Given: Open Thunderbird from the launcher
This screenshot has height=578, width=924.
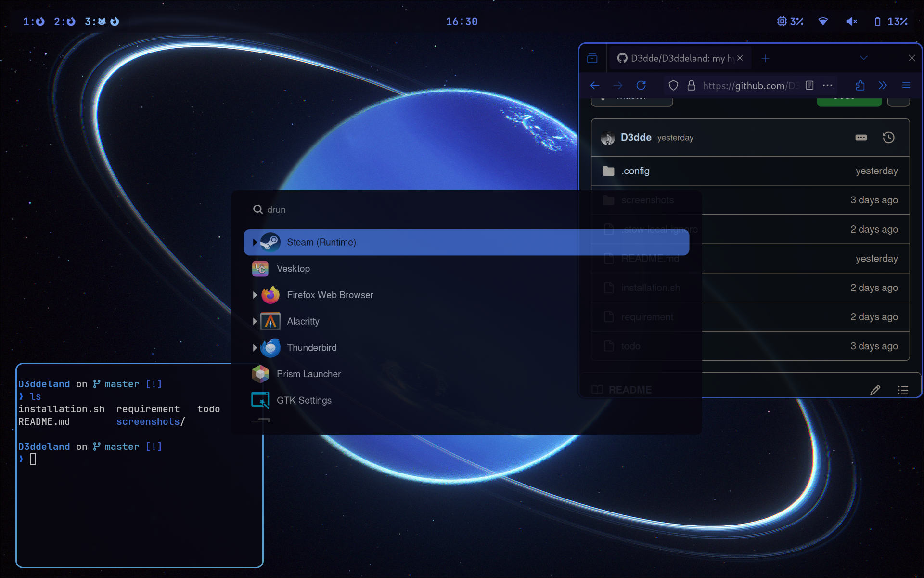Looking at the screenshot, I should [466, 348].
